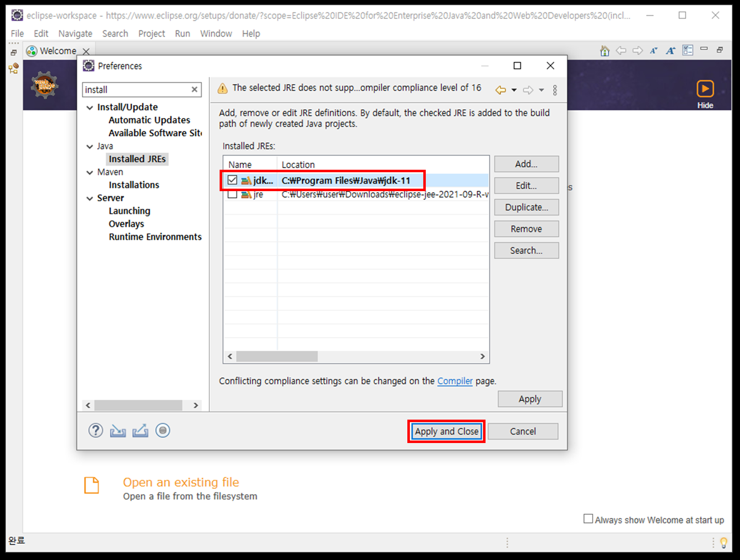Open the Search menu

coord(115,33)
